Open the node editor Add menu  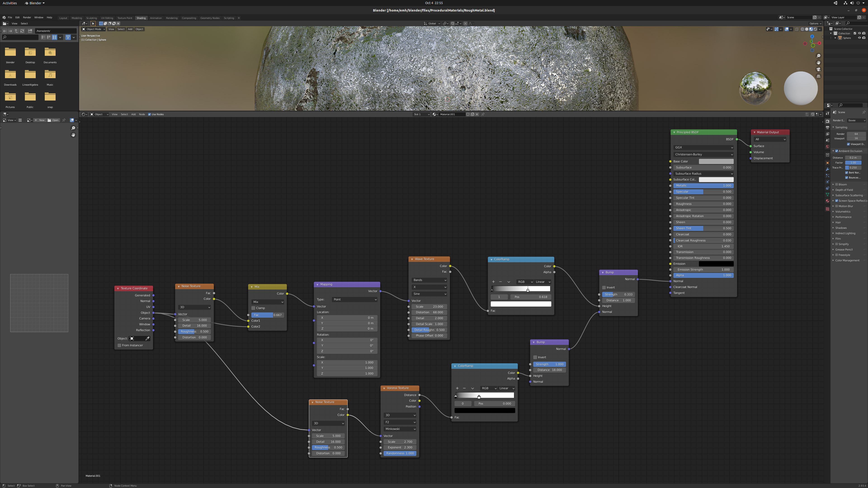coord(133,115)
